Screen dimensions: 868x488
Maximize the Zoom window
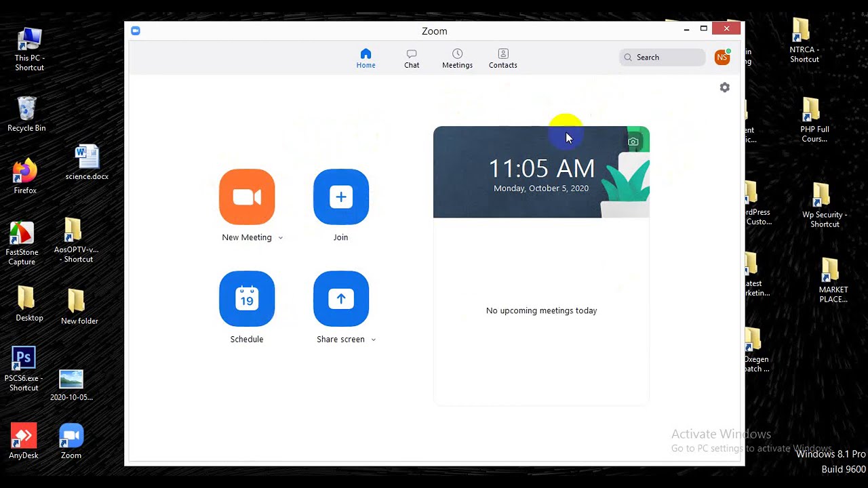(x=704, y=29)
